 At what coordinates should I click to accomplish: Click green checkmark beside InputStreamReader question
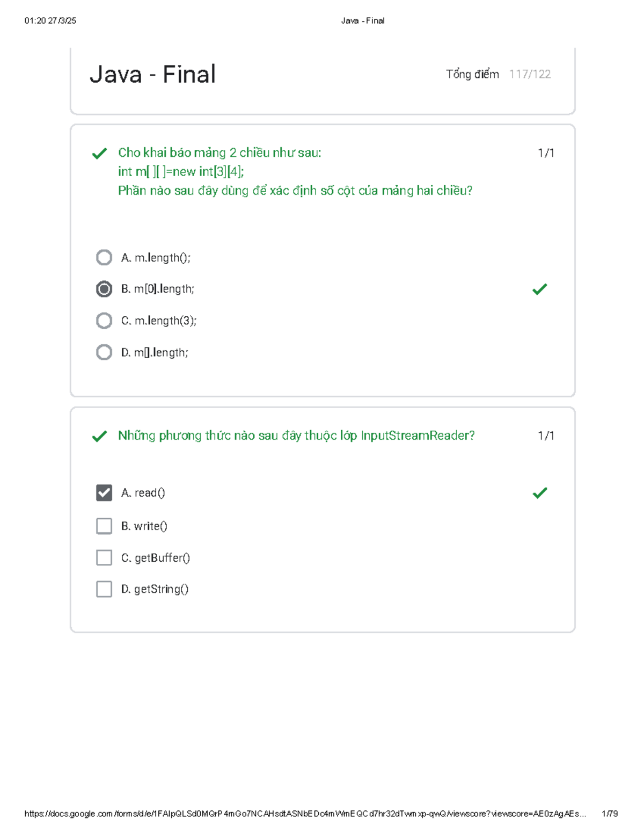point(99,436)
